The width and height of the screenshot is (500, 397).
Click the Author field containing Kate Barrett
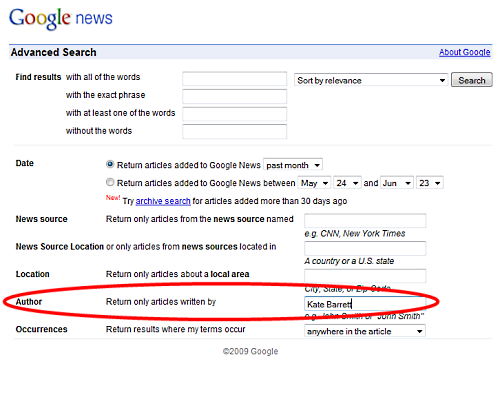[x=365, y=304]
